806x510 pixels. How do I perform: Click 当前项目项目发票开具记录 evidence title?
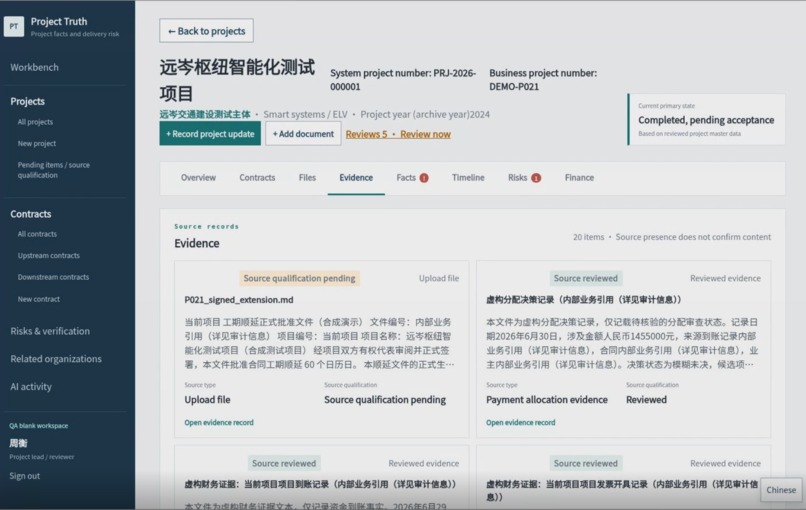[x=622, y=490]
